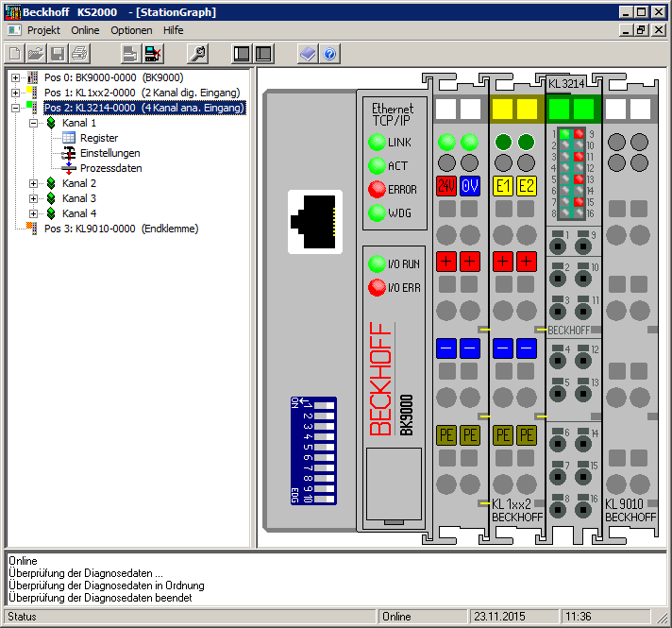672x628 pixels.
Task: Click the yellow E1 input label
Action: 503,186
